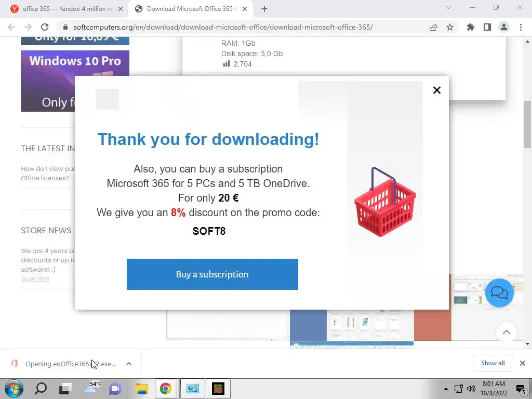Open the Windows Start menu

coord(14,389)
